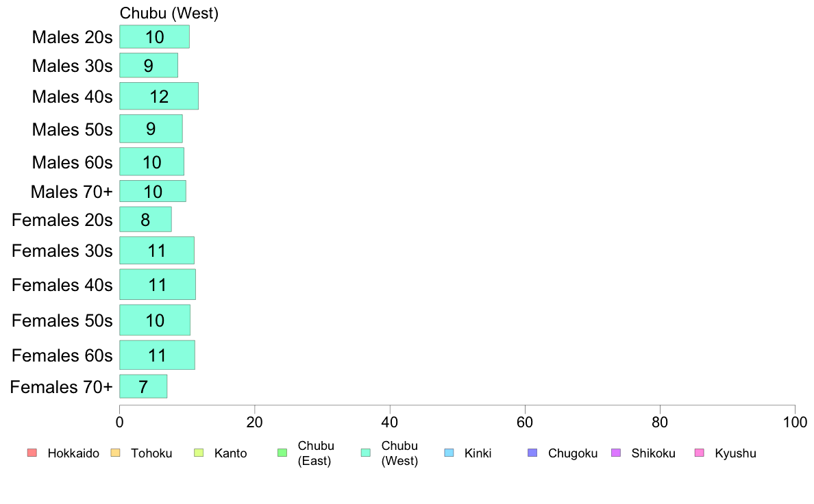Viewport: 814px width, 504px height.
Task: Select the Females 20s bar showing 8
Action: [145, 220]
